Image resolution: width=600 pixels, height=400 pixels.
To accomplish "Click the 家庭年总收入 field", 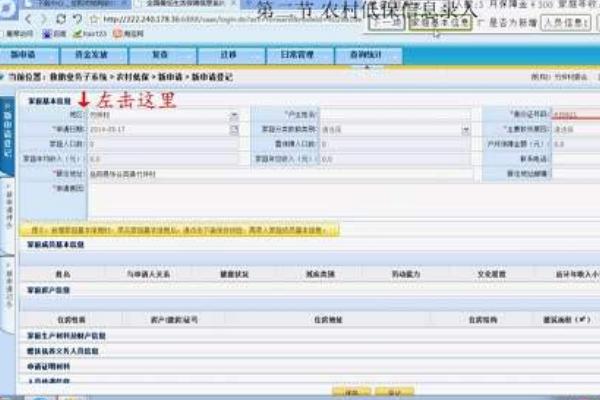I will (395, 159).
